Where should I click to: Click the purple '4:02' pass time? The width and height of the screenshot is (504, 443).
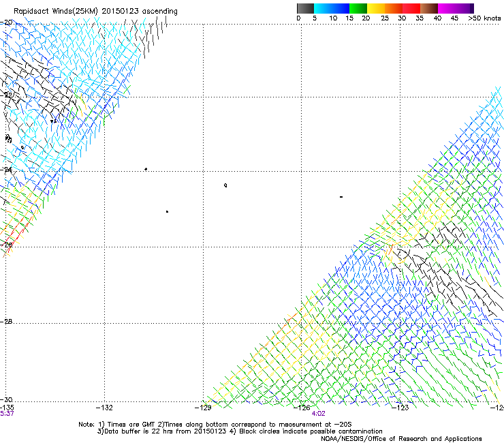(318, 414)
